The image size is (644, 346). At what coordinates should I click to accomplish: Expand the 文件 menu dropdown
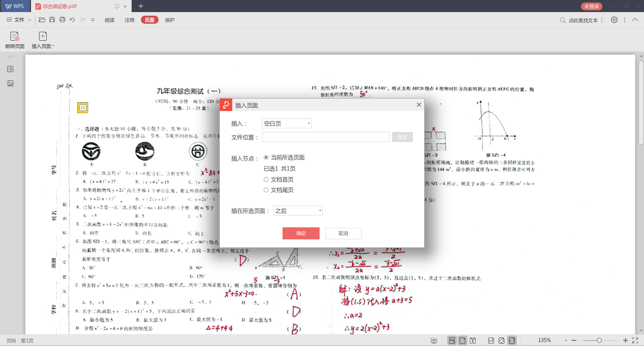pos(19,20)
